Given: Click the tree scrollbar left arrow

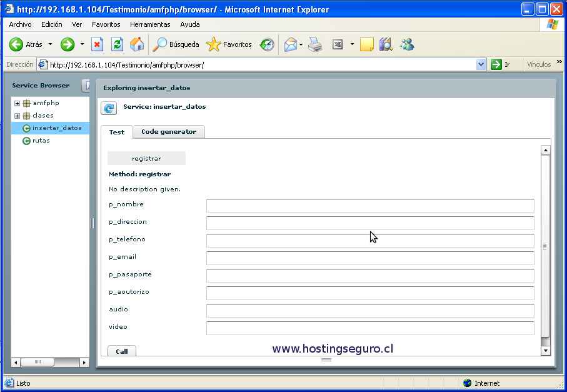Looking at the screenshot, I should (16, 362).
